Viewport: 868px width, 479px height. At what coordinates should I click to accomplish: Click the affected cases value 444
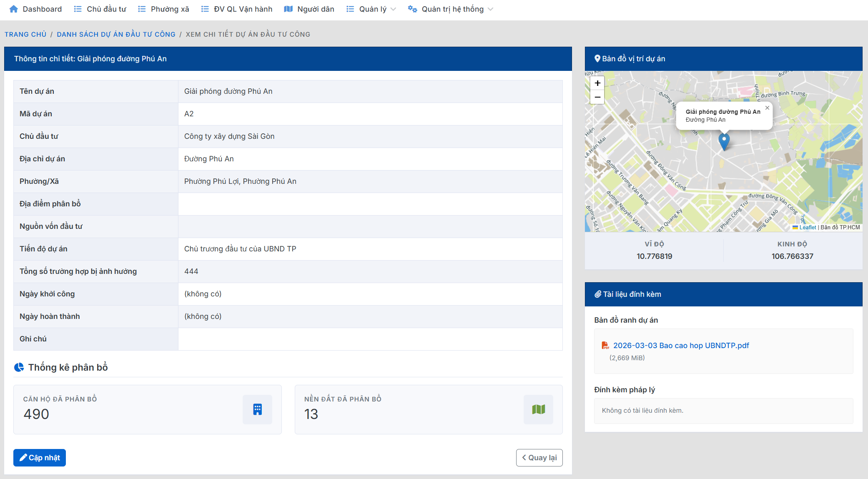tap(191, 271)
